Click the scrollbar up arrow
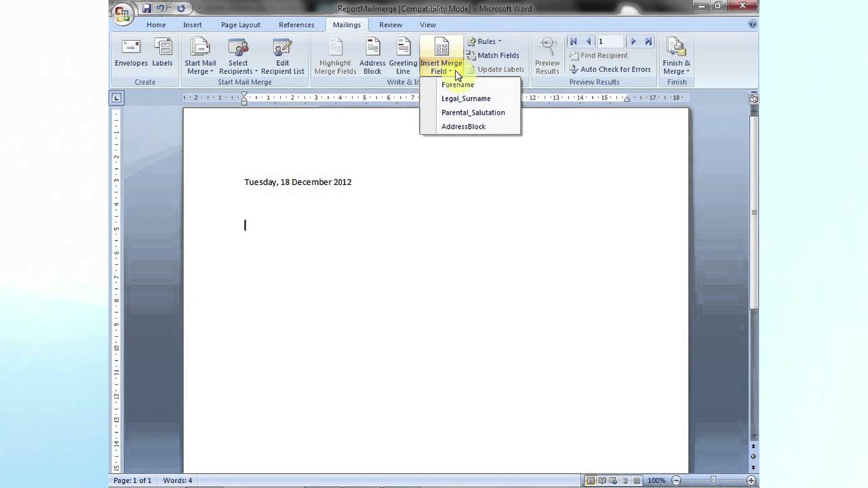The height and width of the screenshot is (488, 868). pyautogui.click(x=753, y=110)
